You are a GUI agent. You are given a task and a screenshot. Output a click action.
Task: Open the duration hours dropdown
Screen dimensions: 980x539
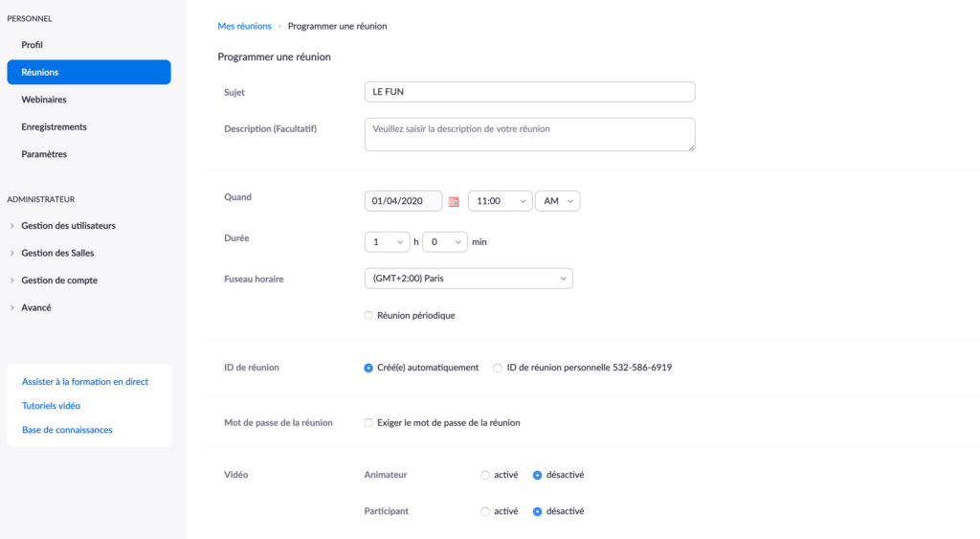(387, 242)
